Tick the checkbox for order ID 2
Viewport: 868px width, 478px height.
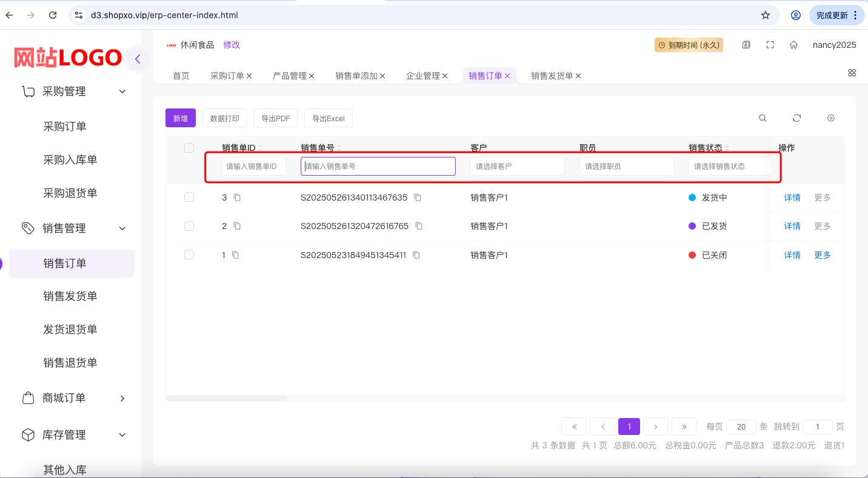pyautogui.click(x=189, y=226)
